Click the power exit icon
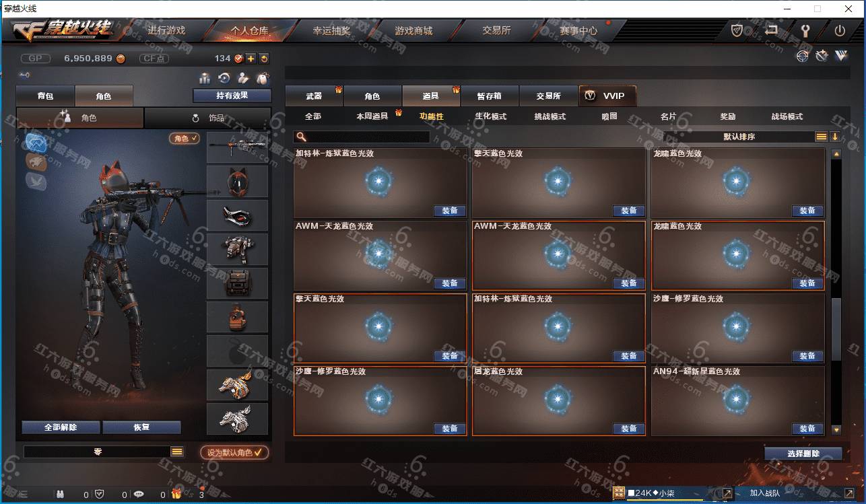The width and height of the screenshot is (866, 504). (x=840, y=31)
